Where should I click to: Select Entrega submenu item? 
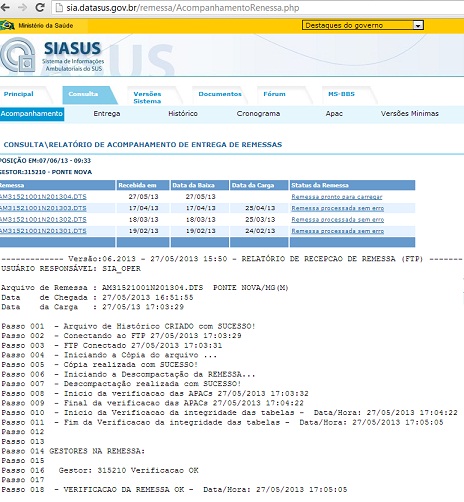[107, 114]
